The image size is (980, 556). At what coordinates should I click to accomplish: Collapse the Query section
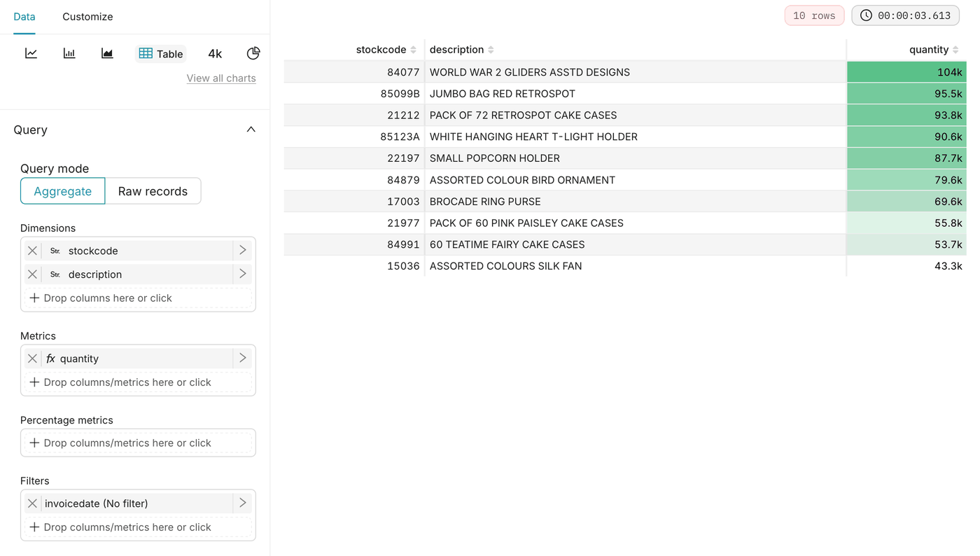tap(251, 130)
